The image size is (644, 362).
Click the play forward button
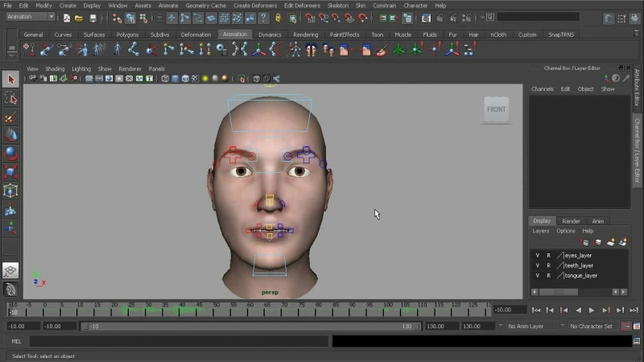(592, 311)
